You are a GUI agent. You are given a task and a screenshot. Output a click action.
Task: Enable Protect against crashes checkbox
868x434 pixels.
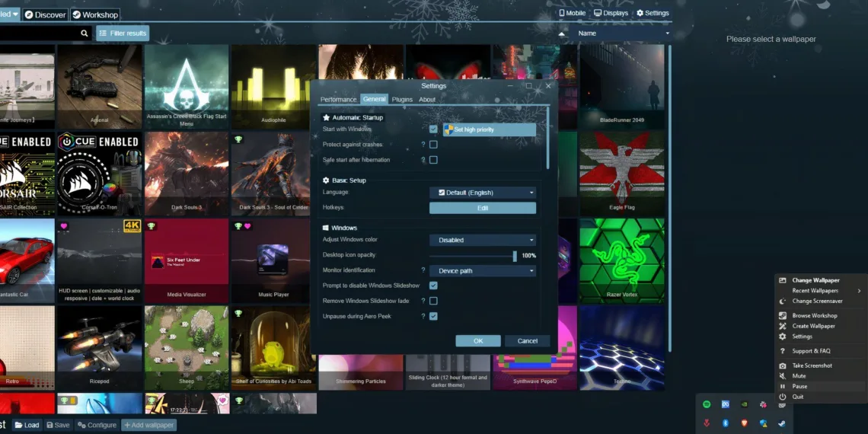click(433, 145)
